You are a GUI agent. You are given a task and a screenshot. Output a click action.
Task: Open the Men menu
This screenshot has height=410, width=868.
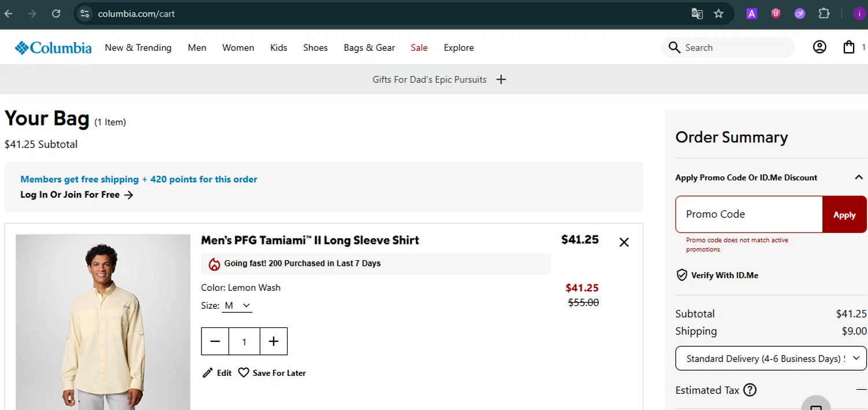click(197, 47)
